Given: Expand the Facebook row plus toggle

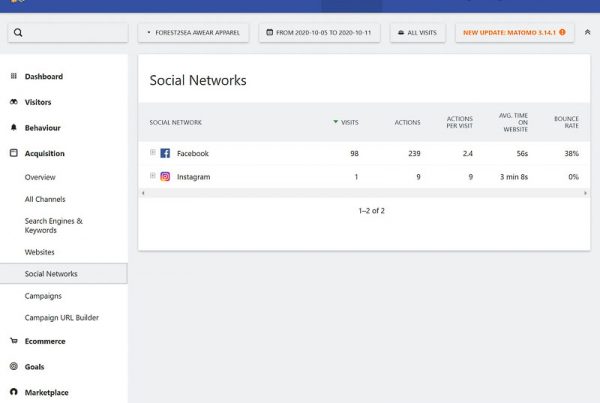Looking at the screenshot, I should click(x=153, y=153).
